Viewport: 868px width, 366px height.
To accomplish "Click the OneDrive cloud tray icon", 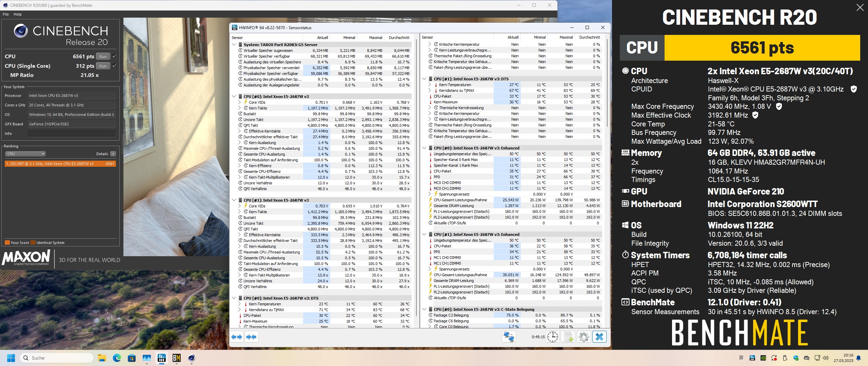I will pyautogui.click(x=807, y=358).
